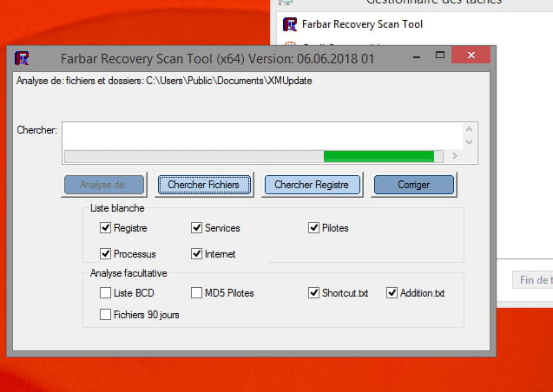553x392 pixels.
Task: Maximize the Farbar Recovery Scan Tool window
Action: pos(440,55)
